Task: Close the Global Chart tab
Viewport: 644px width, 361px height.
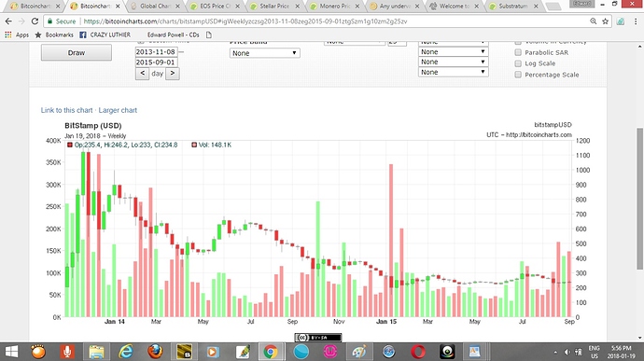Action: point(177,7)
